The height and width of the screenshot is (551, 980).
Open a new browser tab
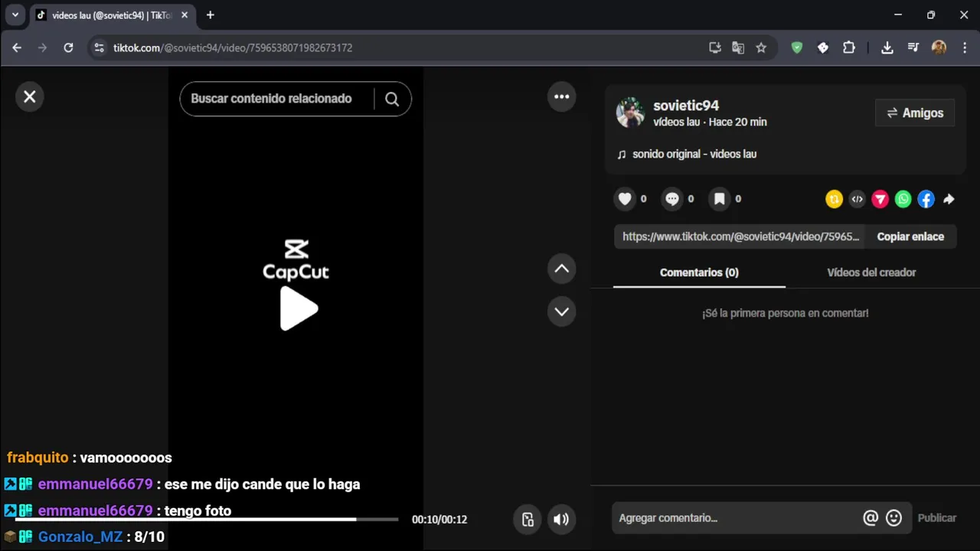(x=210, y=15)
